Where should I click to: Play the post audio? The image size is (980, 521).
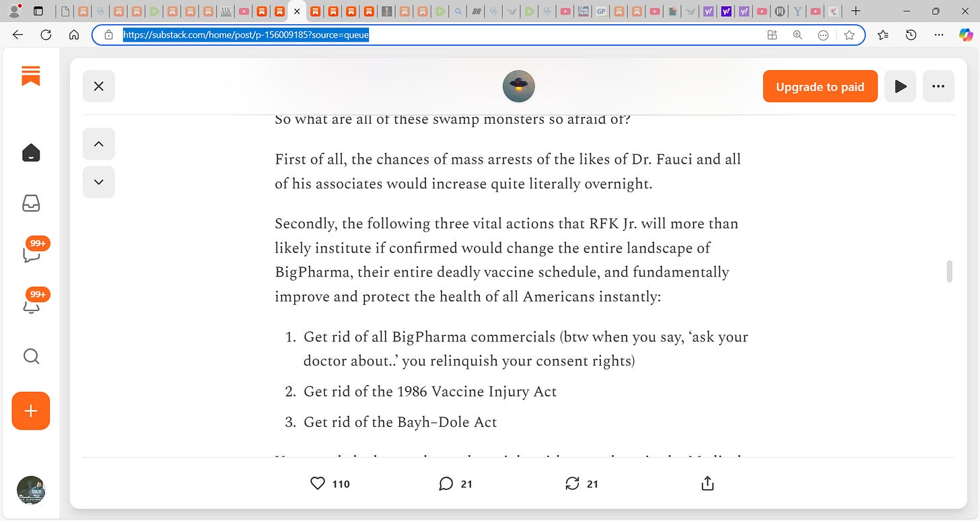point(901,86)
